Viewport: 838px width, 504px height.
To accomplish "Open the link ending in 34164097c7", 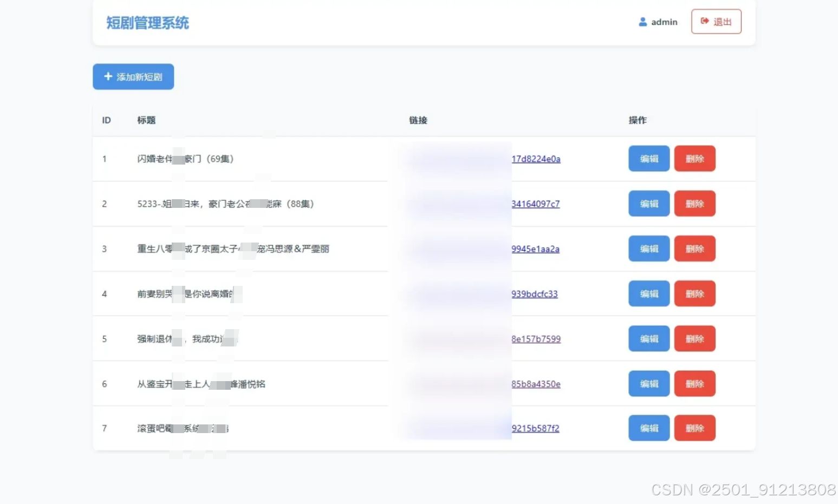I will click(536, 204).
